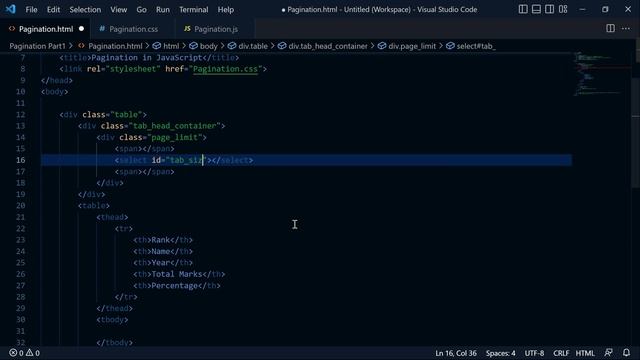Open the Customize Layout icon
Image resolution: width=640 pixels, height=360 pixels.
563,9
